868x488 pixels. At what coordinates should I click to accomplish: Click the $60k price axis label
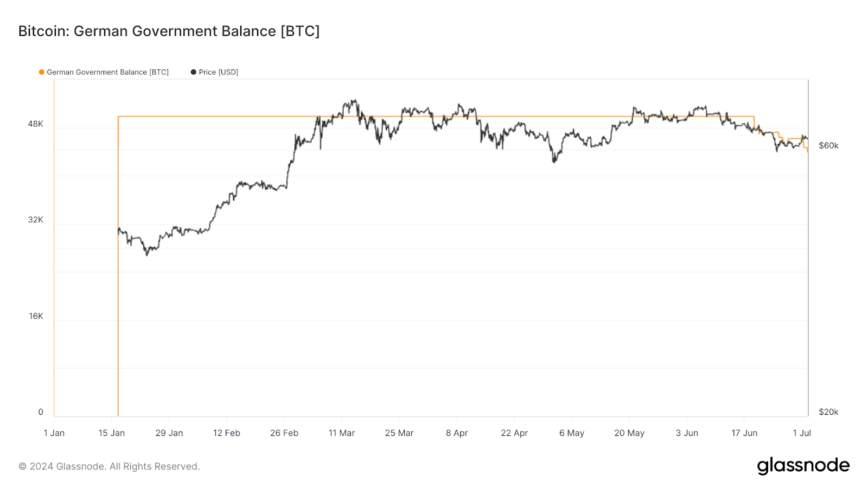point(828,145)
